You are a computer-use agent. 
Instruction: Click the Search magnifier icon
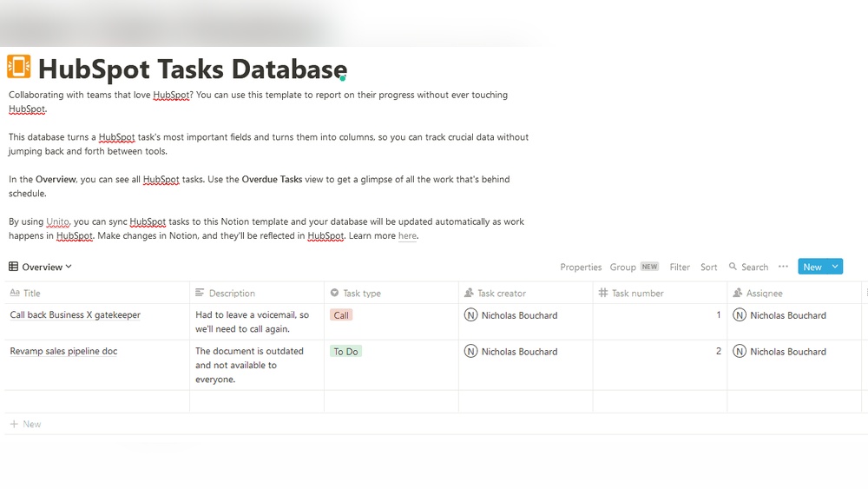[x=733, y=267]
